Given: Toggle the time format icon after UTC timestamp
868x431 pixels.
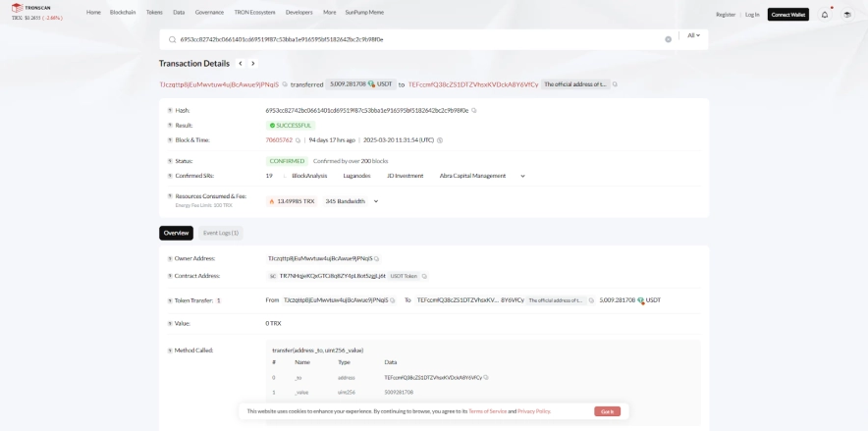Looking at the screenshot, I should click(441, 140).
